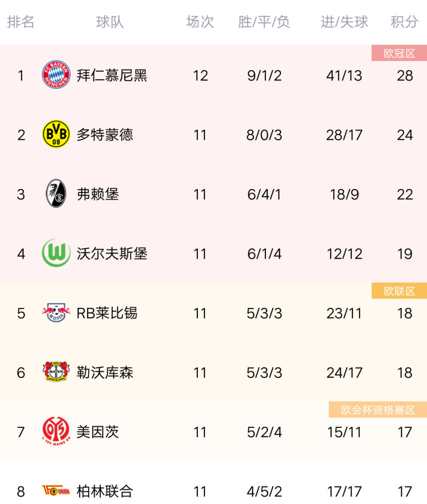Click the 欧会杯资格赛区 zone label
This screenshot has width=427, height=504.
378,410
